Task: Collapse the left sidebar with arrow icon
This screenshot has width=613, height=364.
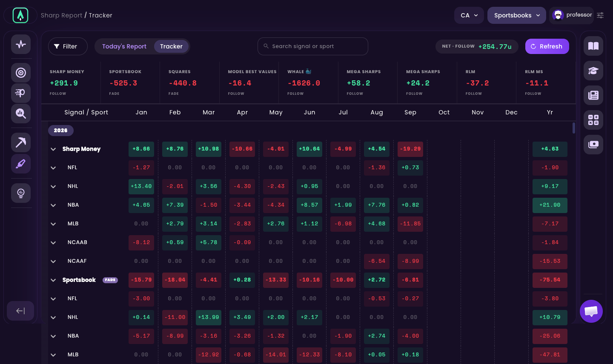Action: [20, 311]
